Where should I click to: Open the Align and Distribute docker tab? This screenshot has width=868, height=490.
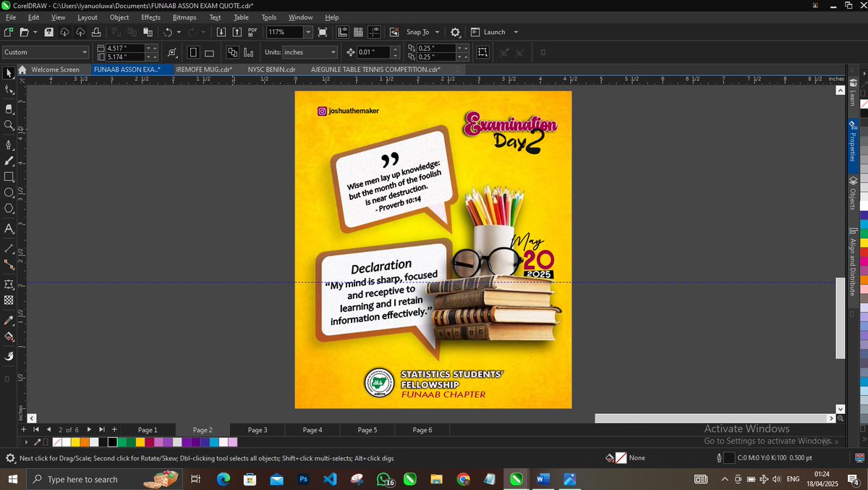[853, 262]
